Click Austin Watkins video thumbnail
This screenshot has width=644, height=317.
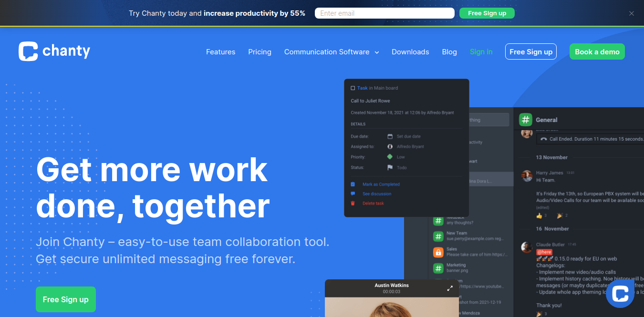(391, 307)
